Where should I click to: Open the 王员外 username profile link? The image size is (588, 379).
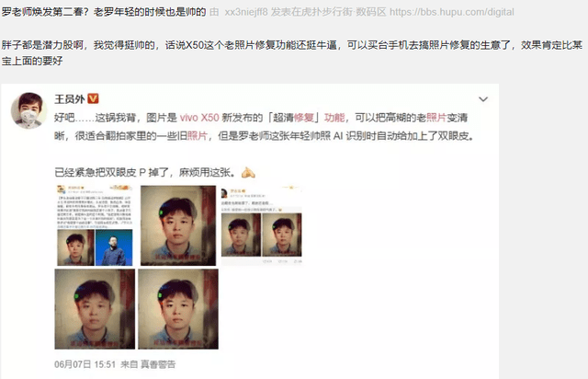point(70,99)
